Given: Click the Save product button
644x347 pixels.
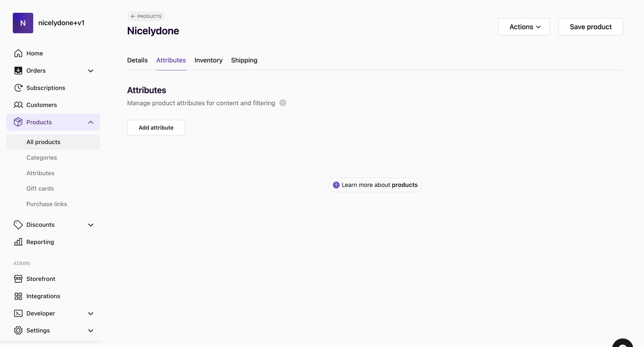Looking at the screenshot, I should (x=591, y=27).
